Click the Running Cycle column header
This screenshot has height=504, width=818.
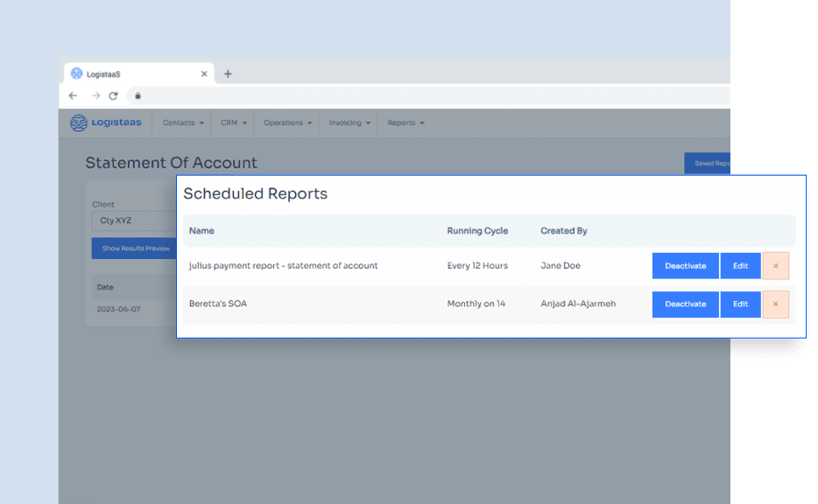(x=477, y=231)
